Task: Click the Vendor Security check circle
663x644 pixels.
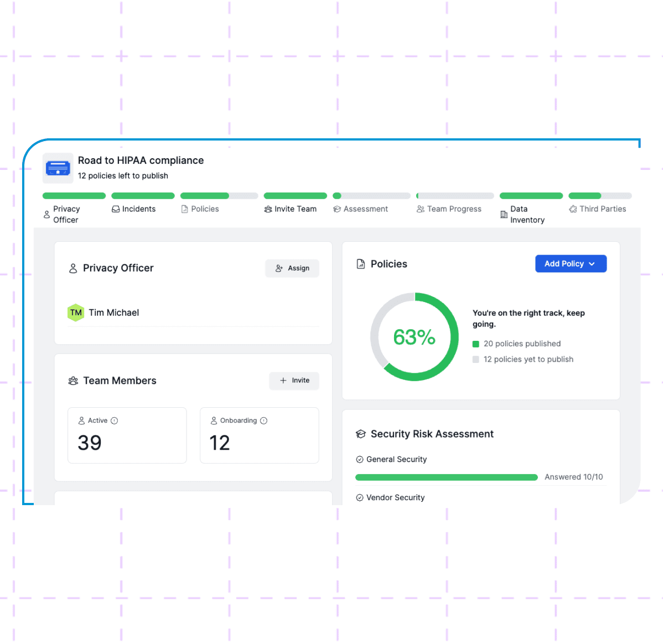Action: click(360, 497)
